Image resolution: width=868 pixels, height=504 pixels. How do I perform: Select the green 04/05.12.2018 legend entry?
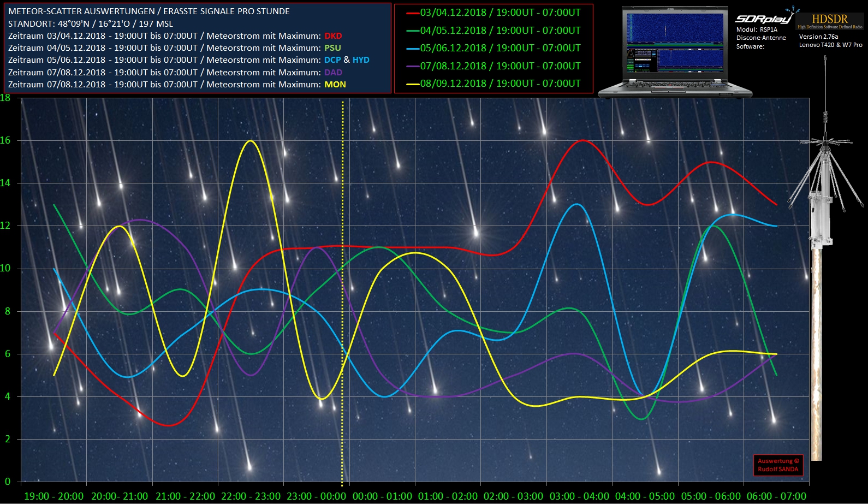coord(494,31)
